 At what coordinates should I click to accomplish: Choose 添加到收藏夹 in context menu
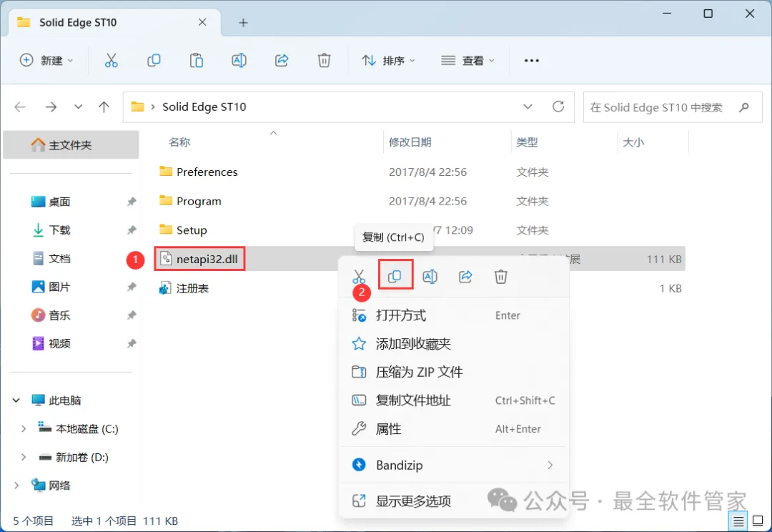(453, 344)
